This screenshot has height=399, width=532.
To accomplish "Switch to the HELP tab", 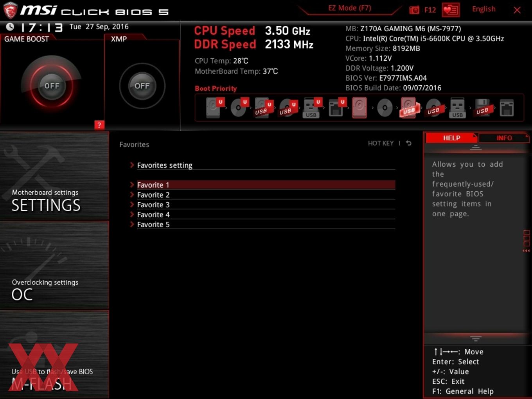I will 451,138.
